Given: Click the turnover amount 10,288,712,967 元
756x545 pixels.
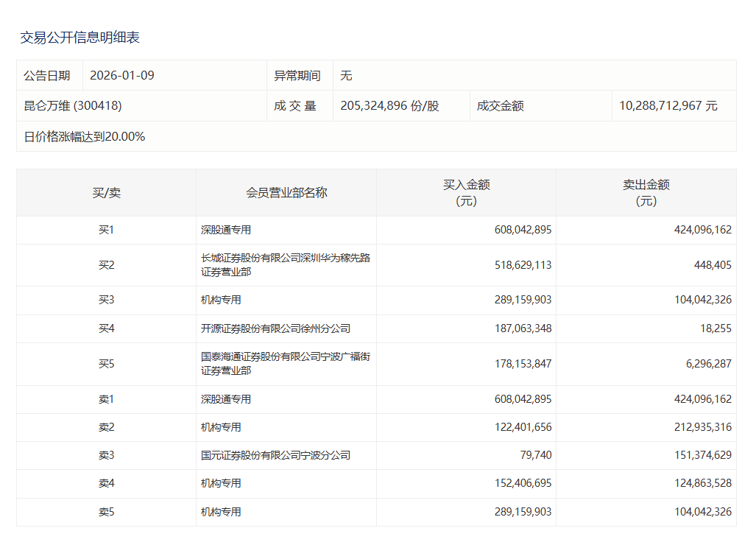Looking at the screenshot, I should 668,106.
